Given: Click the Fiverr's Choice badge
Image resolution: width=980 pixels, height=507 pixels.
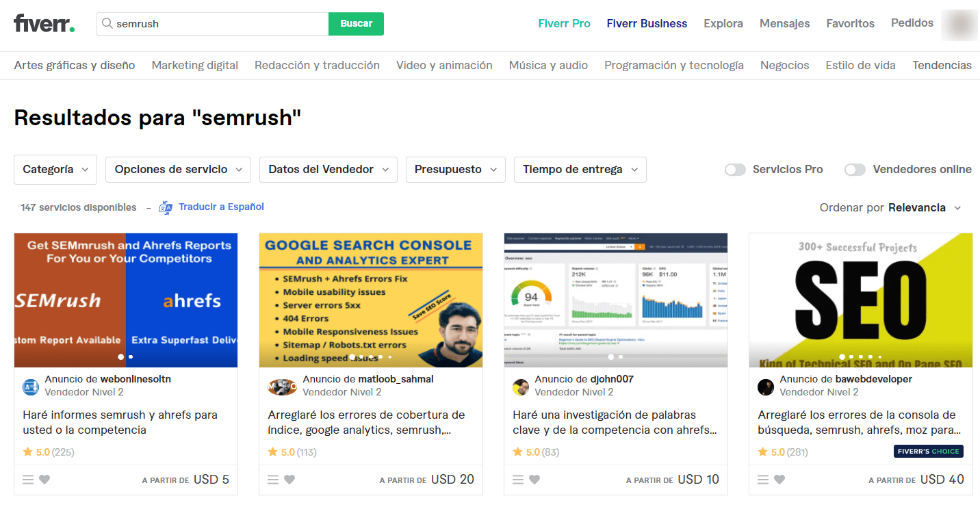Looking at the screenshot, I should [x=929, y=451].
